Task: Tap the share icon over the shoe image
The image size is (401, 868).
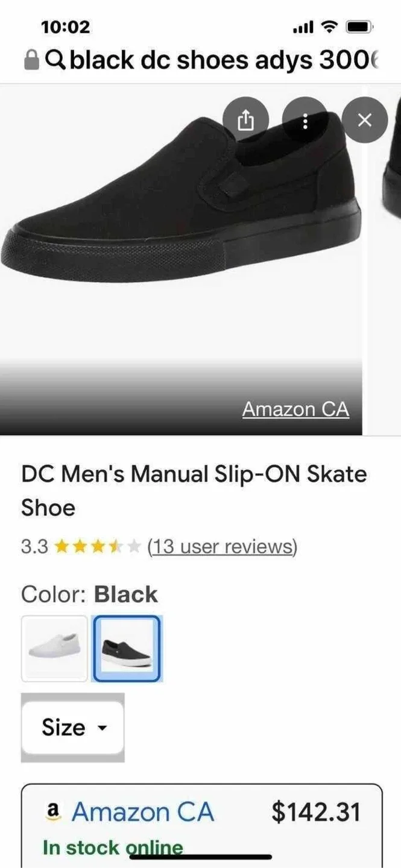Action: [x=245, y=121]
